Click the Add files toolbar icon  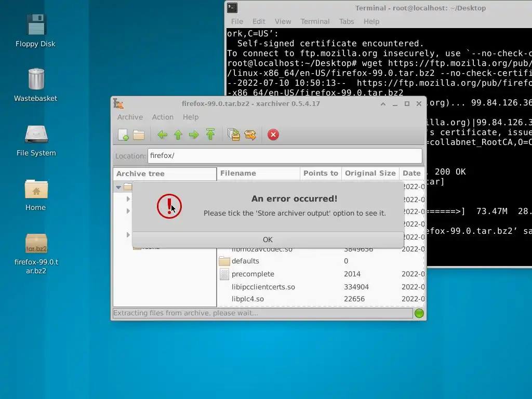click(x=234, y=135)
